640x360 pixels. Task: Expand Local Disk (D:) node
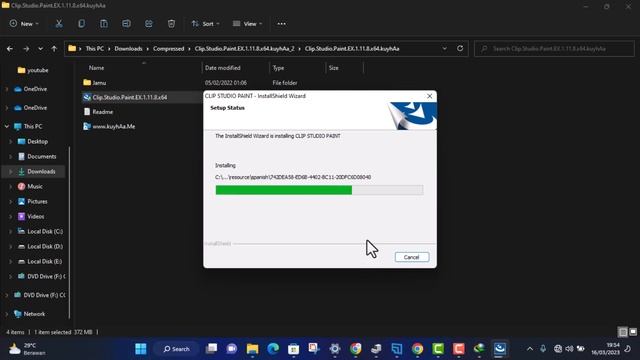coord(11,247)
